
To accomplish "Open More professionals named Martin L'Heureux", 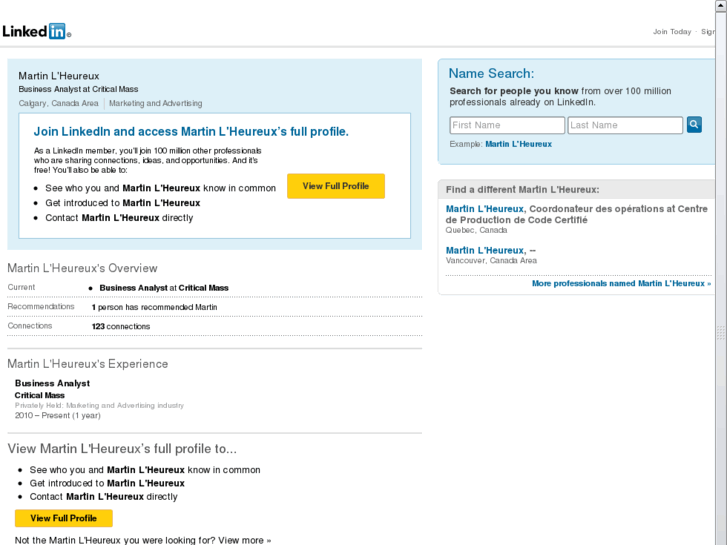I will point(621,283).
